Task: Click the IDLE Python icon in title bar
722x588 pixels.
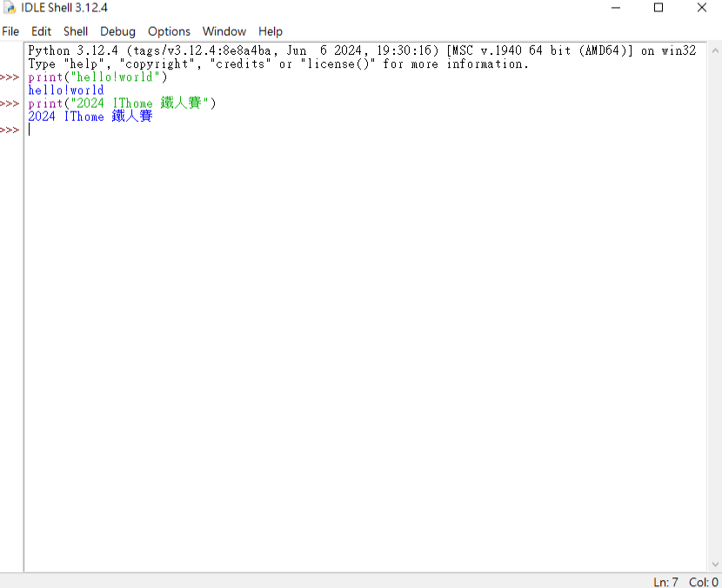Action: (10, 7)
